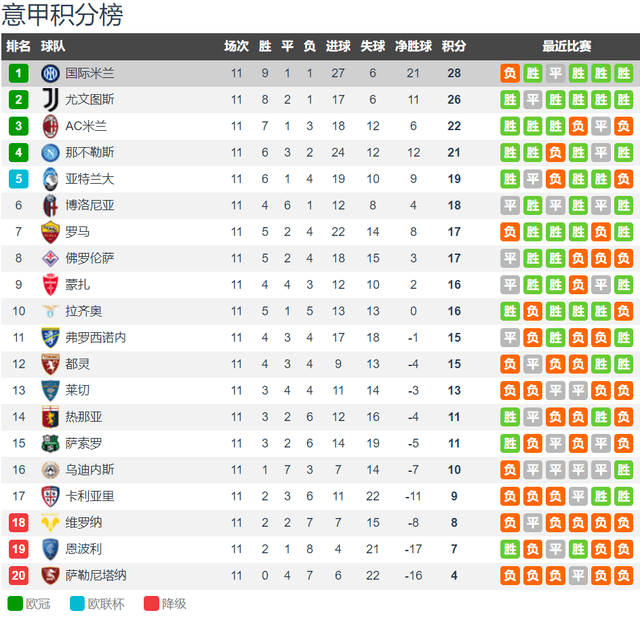Click the 排名 column header
The width and height of the screenshot is (640, 619).
tap(18, 46)
